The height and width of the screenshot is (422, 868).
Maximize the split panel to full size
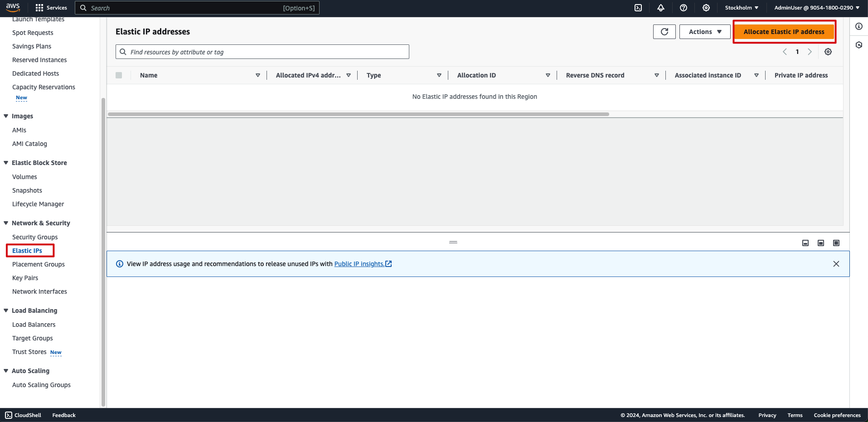pos(836,243)
